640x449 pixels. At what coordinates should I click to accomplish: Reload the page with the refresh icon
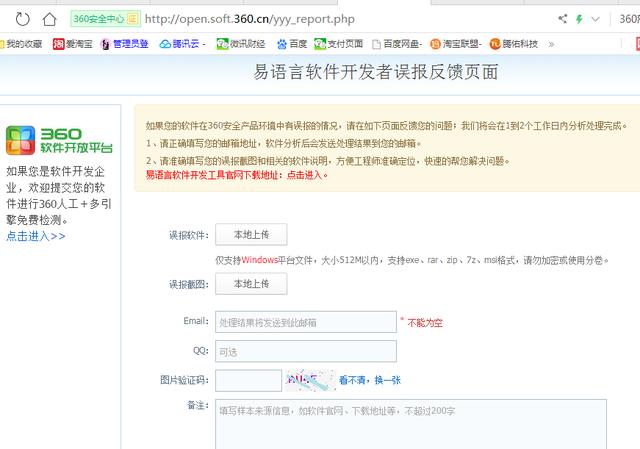click(x=22, y=19)
